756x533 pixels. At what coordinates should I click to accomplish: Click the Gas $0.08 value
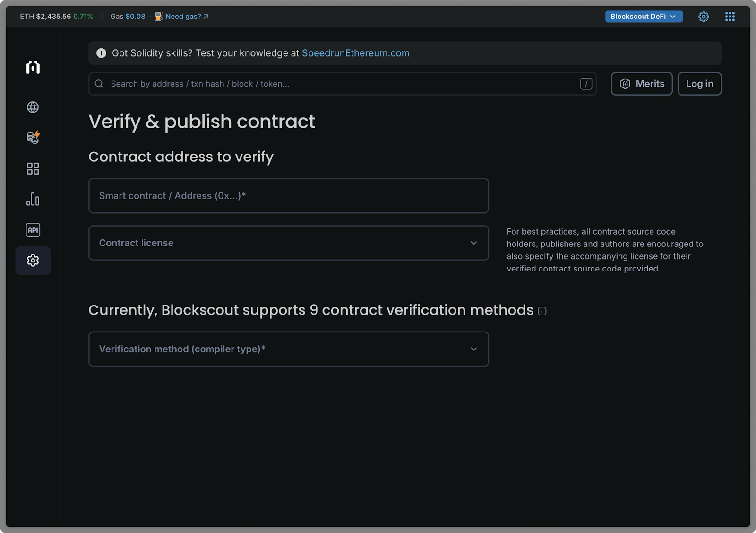tap(135, 17)
